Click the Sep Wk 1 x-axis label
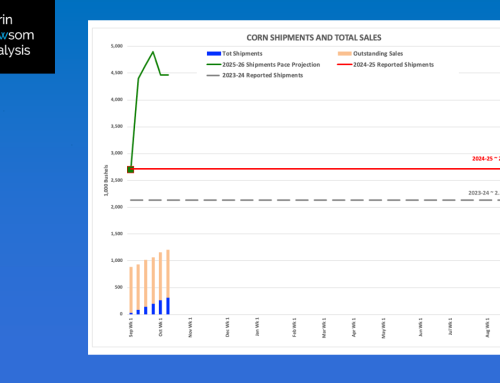Viewport: 500px width, 383px height. pyautogui.click(x=131, y=327)
